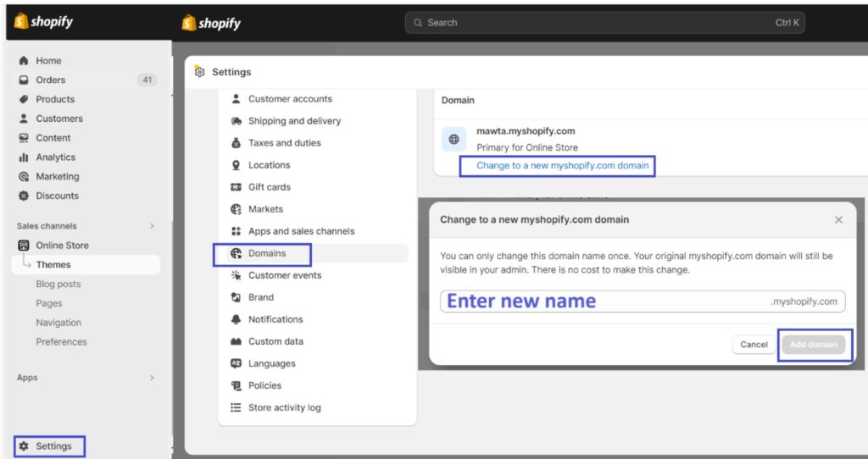Click the top Search bar
This screenshot has height=459, width=868.
pyautogui.click(x=605, y=23)
